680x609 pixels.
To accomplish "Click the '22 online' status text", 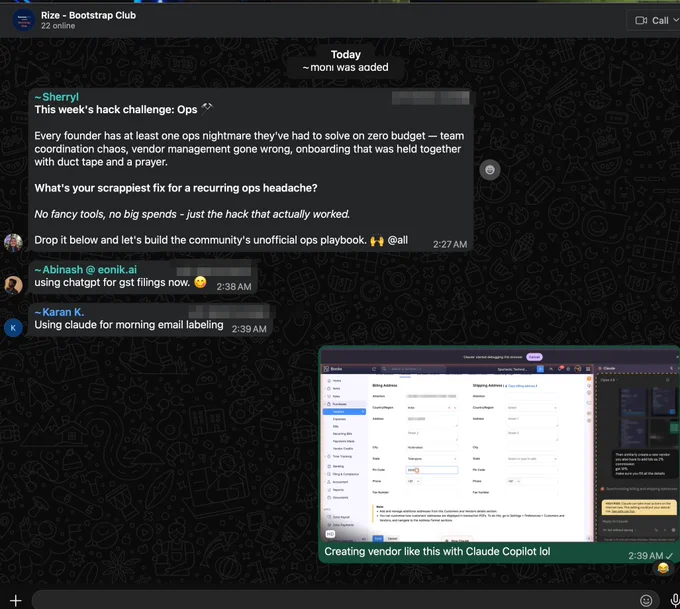I will [x=58, y=26].
